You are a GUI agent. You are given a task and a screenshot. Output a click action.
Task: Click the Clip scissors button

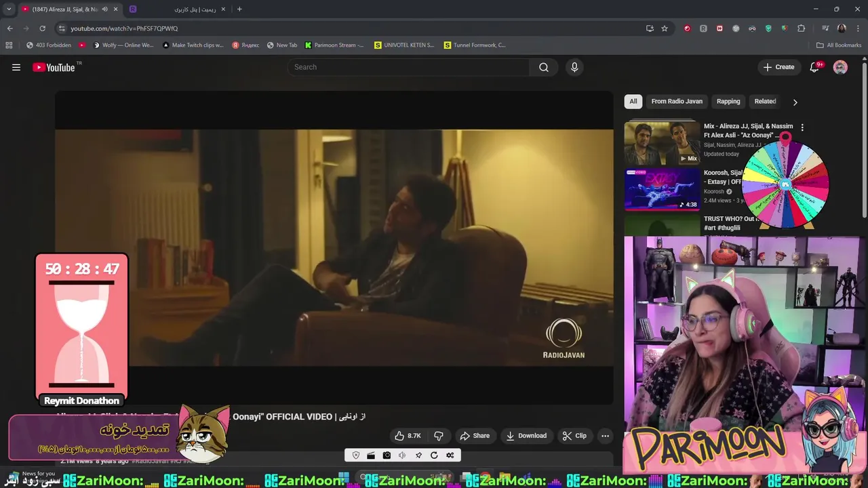(574, 436)
